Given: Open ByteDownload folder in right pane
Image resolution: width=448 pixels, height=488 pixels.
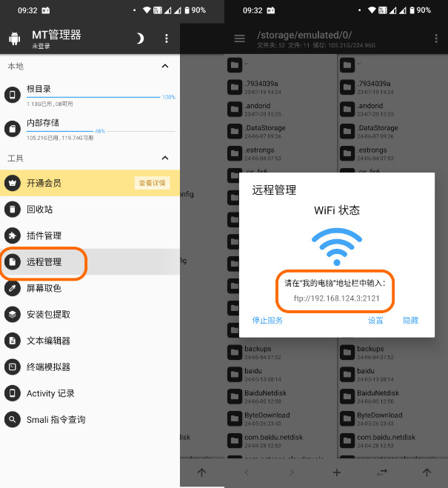Looking at the screenshot, I should tap(393, 419).
